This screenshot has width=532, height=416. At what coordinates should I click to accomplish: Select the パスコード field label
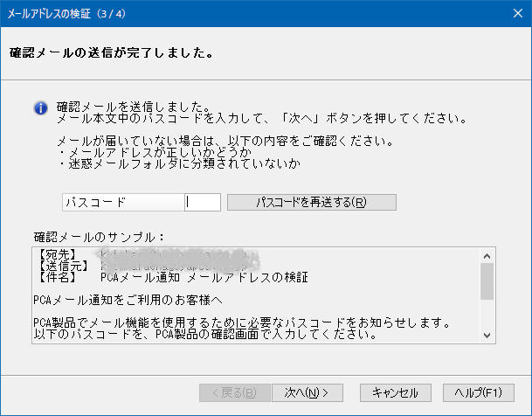(122, 202)
